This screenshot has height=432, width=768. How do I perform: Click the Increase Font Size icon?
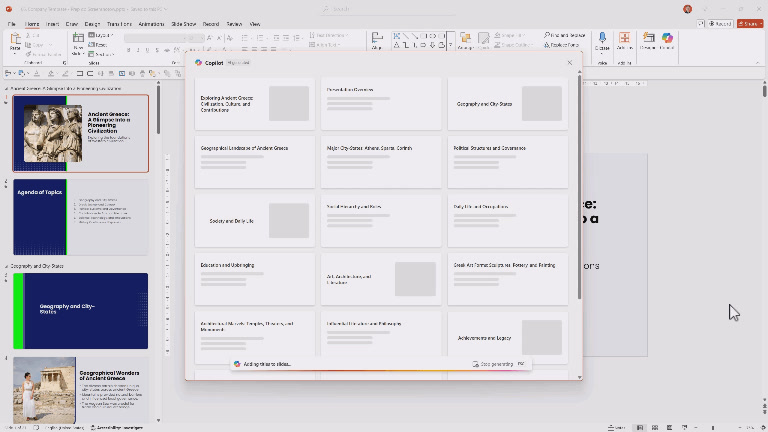pyautogui.click(x=210, y=38)
